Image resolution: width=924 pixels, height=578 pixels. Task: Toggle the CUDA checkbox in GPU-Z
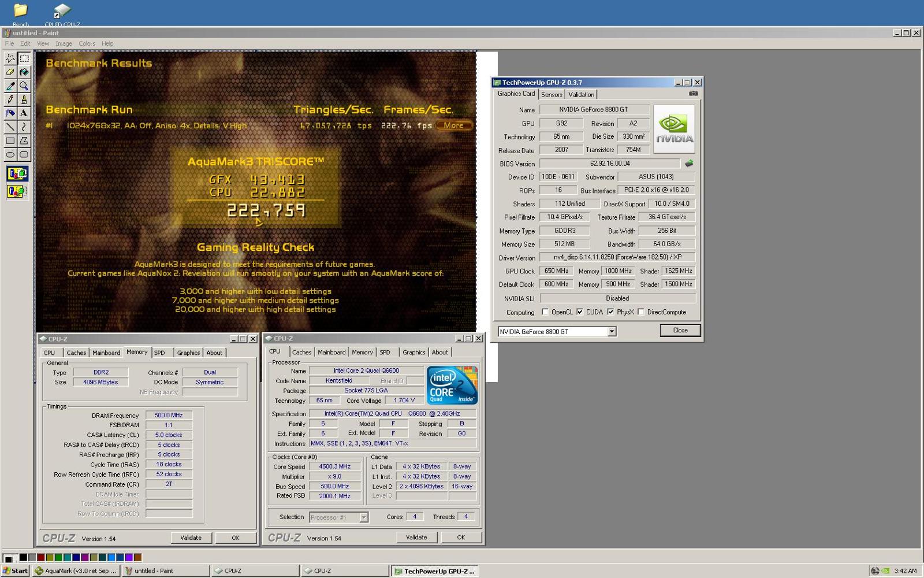pos(580,312)
